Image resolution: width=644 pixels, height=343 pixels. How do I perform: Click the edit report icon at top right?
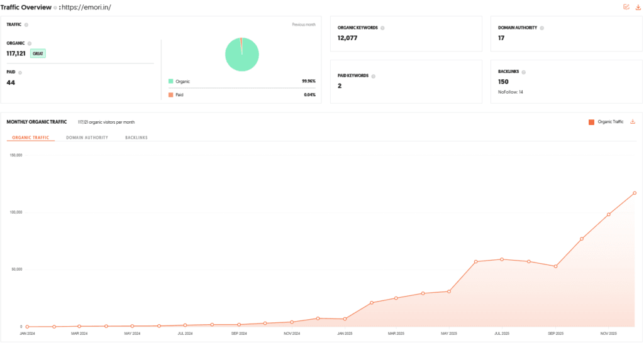tap(626, 7)
